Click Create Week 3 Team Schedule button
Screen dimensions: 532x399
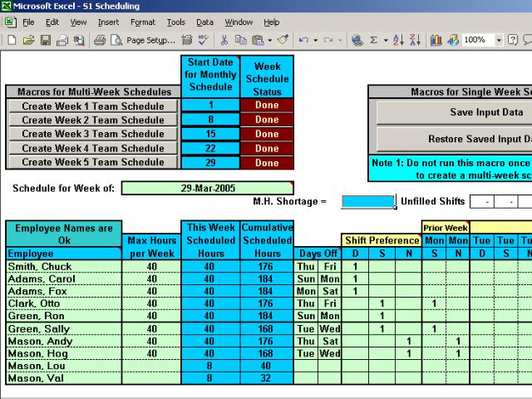coord(92,134)
